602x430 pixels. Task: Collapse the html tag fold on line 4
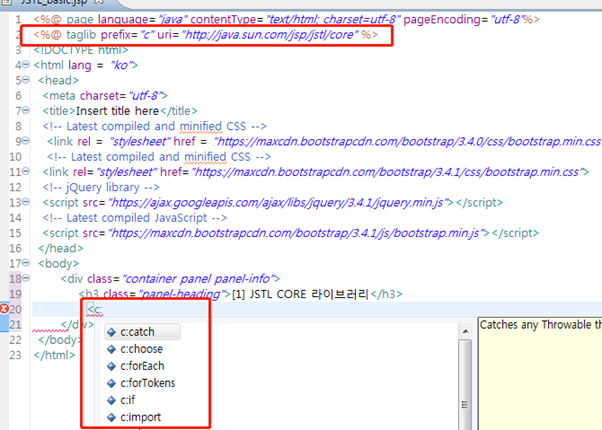click(26, 64)
